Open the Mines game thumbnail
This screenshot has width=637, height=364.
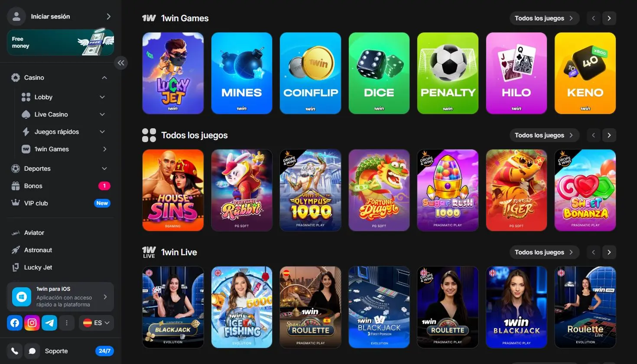point(242,73)
